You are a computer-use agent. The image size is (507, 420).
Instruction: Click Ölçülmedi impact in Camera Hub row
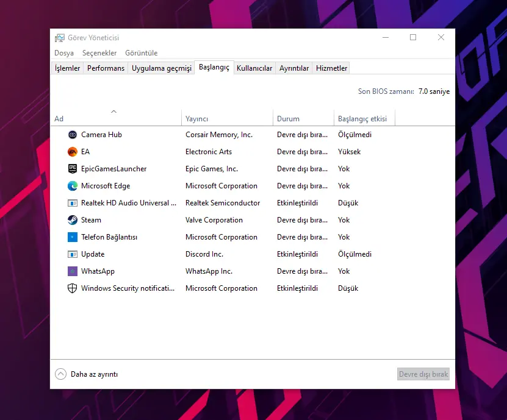pyautogui.click(x=354, y=135)
